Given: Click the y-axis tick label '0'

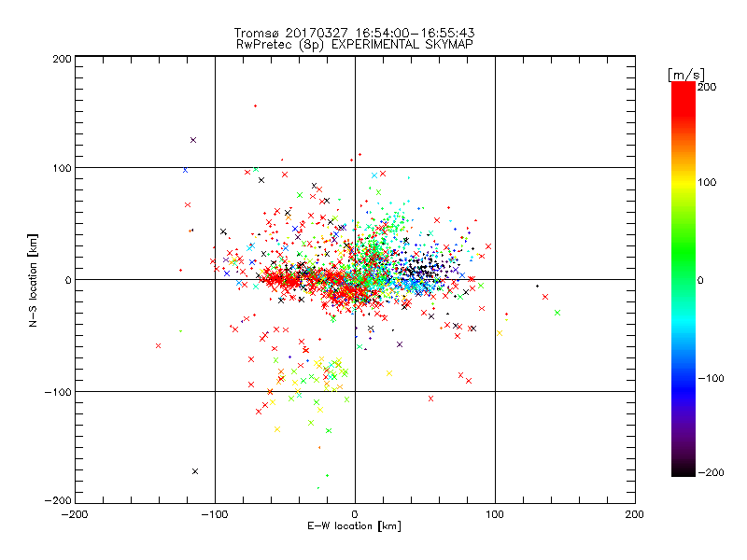Looking at the screenshot, I should [68, 280].
